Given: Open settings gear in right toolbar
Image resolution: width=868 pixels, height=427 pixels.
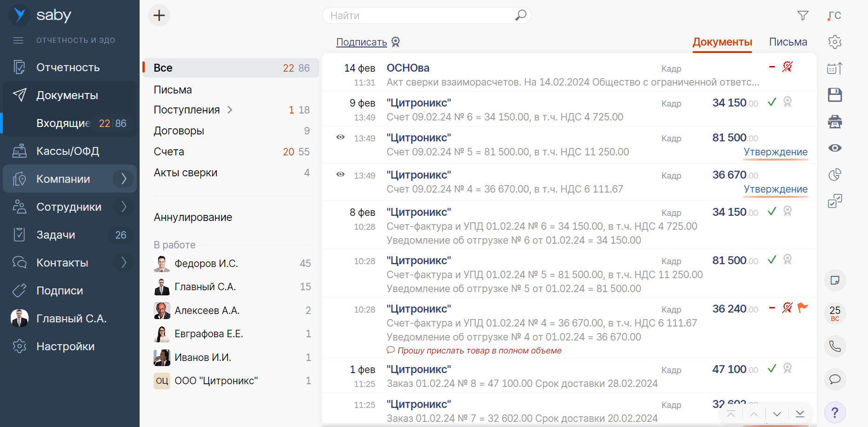Looking at the screenshot, I should point(834,42).
